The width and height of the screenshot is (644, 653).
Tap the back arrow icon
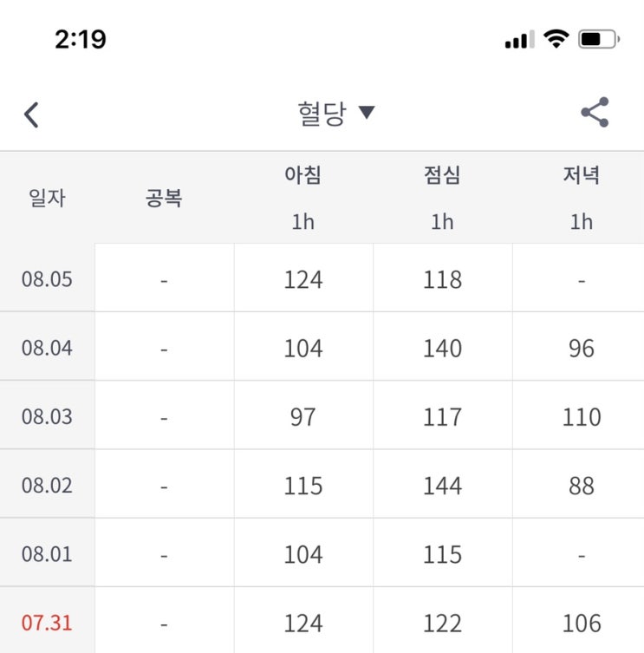(x=32, y=114)
